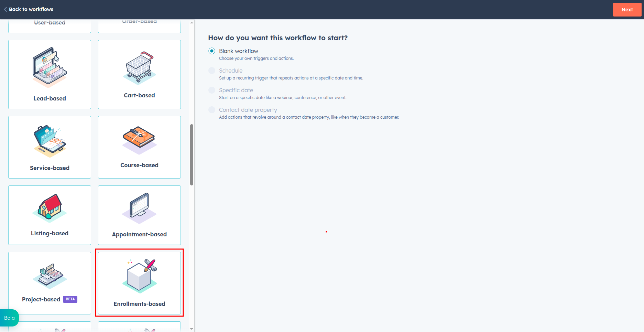
Task: Click the Appointment-based monitor icon
Action: click(139, 208)
